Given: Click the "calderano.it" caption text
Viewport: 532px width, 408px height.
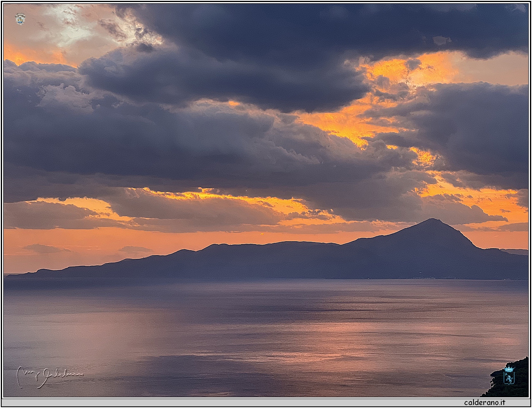Looking at the screenshot, I should 485,402.
